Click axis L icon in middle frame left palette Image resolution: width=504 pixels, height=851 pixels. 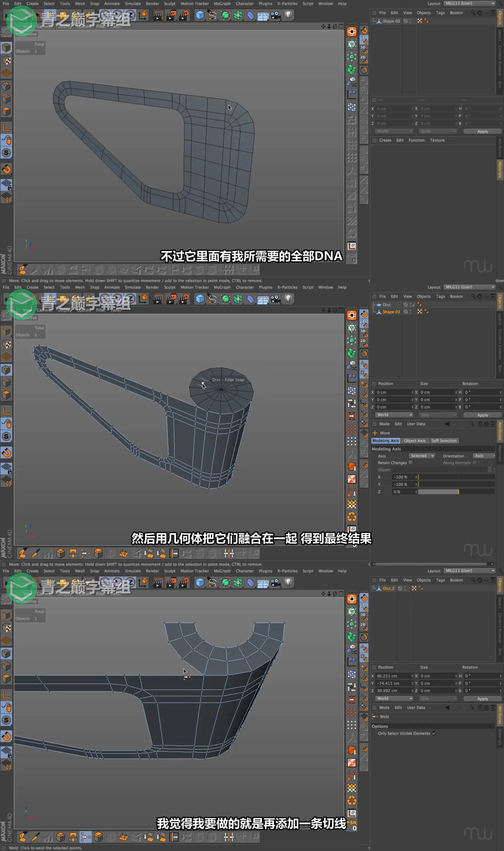[7, 411]
